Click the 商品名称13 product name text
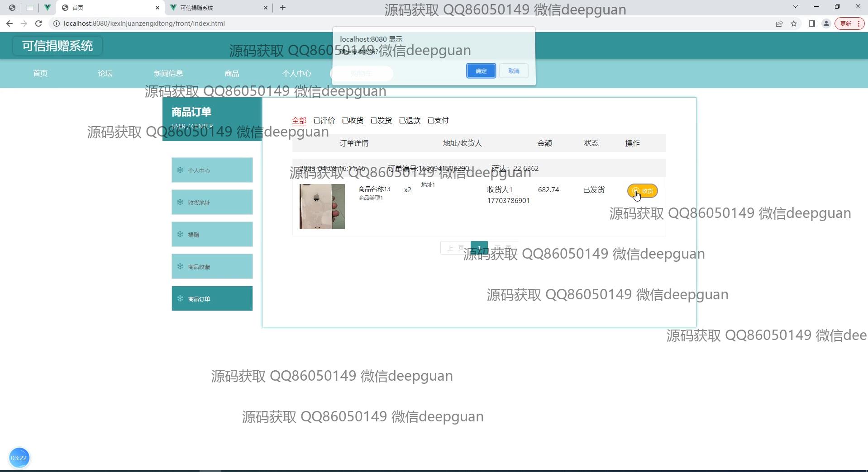868x472 pixels. [374, 189]
